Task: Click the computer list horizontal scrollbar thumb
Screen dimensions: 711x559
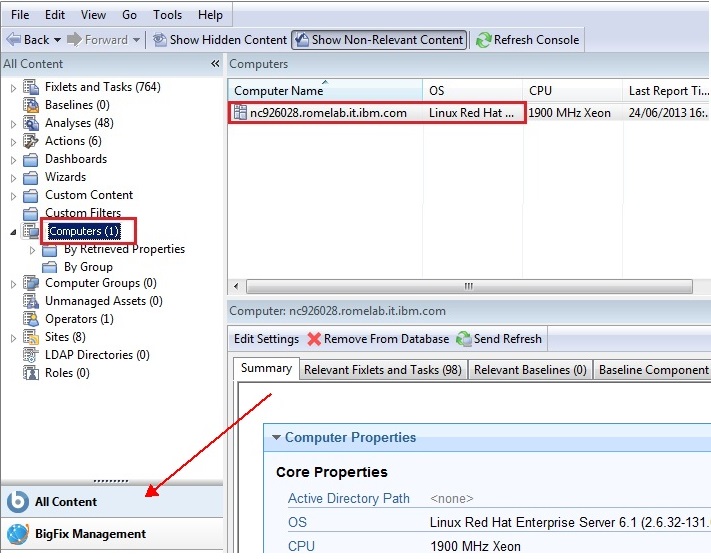Action: (x=469, y=287)
